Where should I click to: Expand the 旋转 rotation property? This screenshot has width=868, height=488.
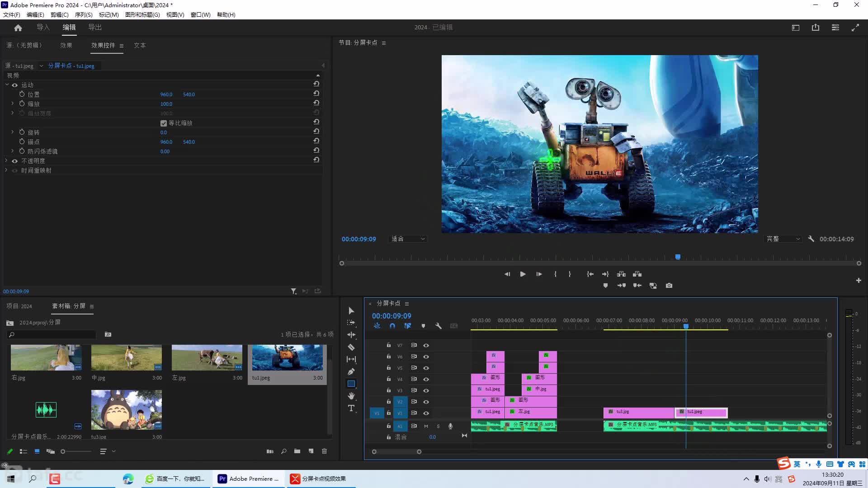[x=12, y=132]
